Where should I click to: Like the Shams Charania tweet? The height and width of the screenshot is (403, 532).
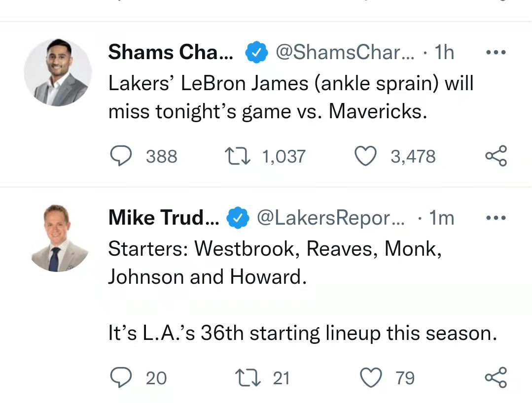(365, 156)
